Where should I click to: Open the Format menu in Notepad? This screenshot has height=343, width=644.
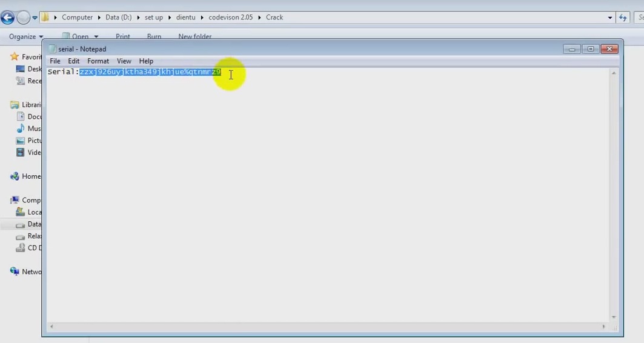click(x=98, y=61)
